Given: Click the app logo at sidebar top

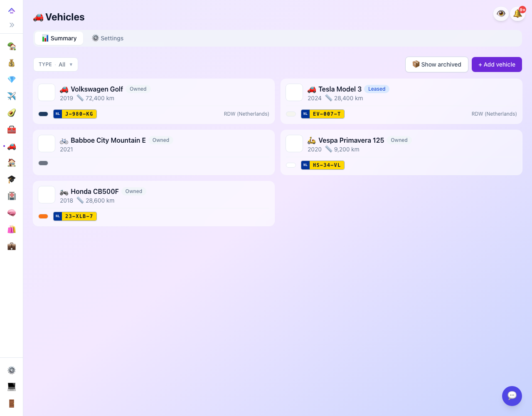Looking at the screenshot, I should click(12, 10).
